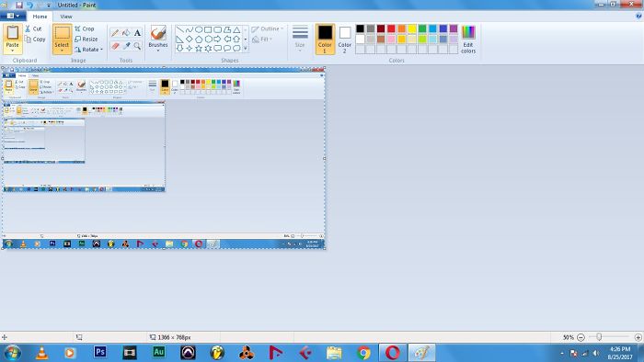
Task: Choose the yellow color swatch
Action: (412, 28)
